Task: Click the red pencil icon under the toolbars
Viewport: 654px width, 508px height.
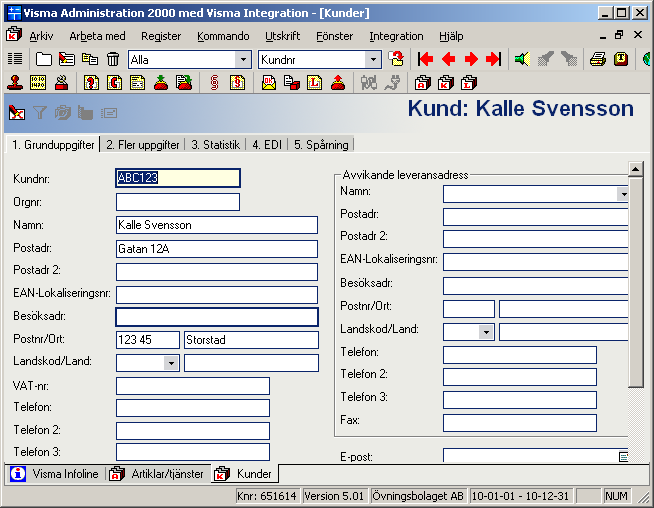Action: 17,113
